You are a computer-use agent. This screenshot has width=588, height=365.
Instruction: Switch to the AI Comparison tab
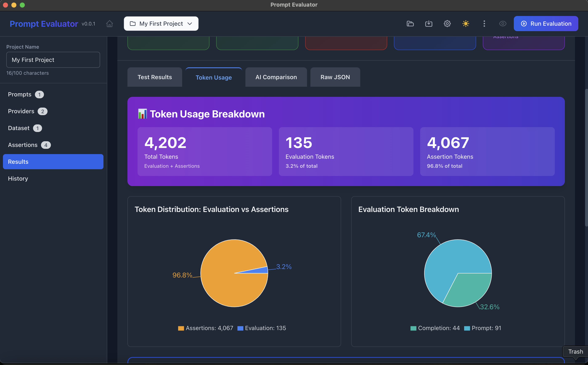(x=276, y=77)
